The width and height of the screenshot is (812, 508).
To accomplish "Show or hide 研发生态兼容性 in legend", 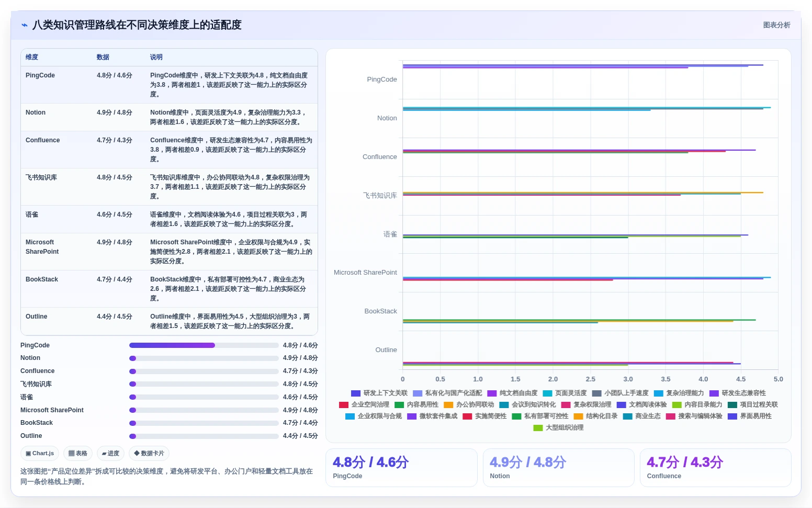I will click(x=737, y=393).
